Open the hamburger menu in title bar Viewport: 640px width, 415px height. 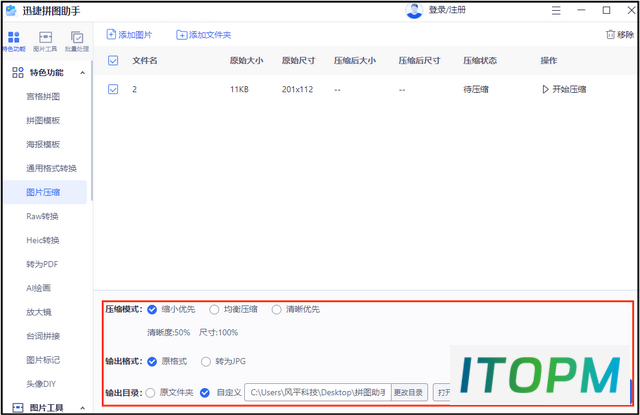[x=556, y=10]
